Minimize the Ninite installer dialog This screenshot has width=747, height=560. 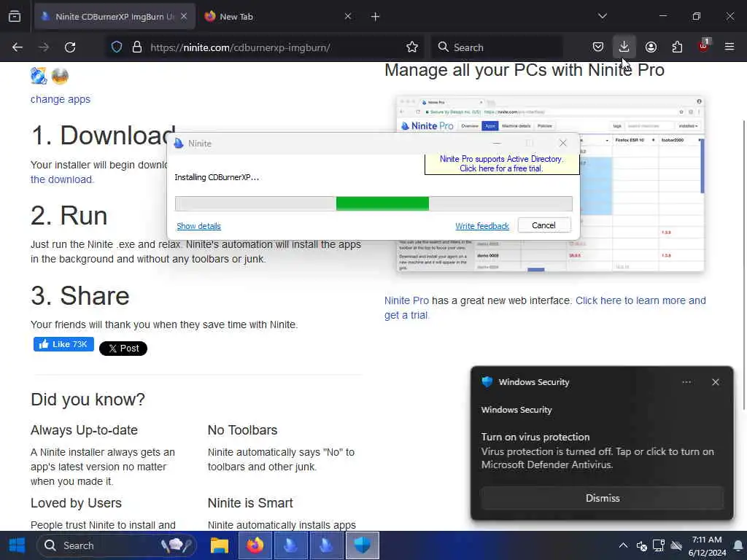[497, 144]
